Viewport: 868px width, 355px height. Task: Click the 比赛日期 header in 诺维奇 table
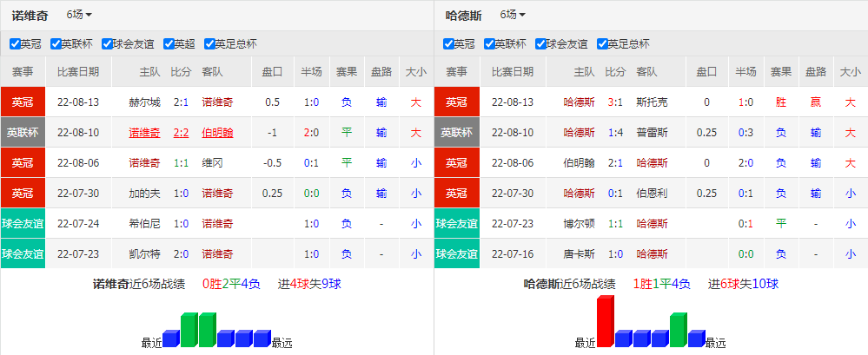click(78, 71)
